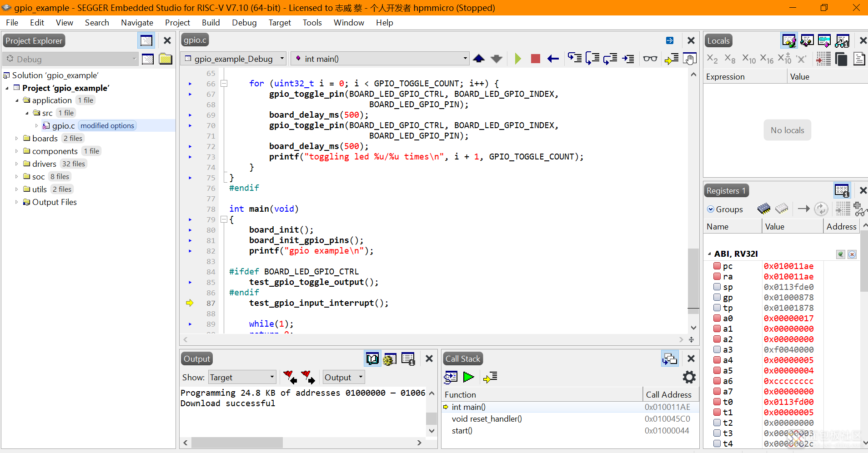Select Output Files tree node
The width and height of the screenshot is (868, 453).
point(54,202)
